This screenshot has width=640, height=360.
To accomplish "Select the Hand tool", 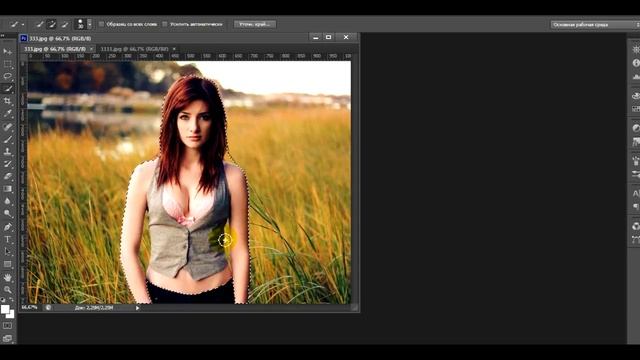I will [7, 278].
